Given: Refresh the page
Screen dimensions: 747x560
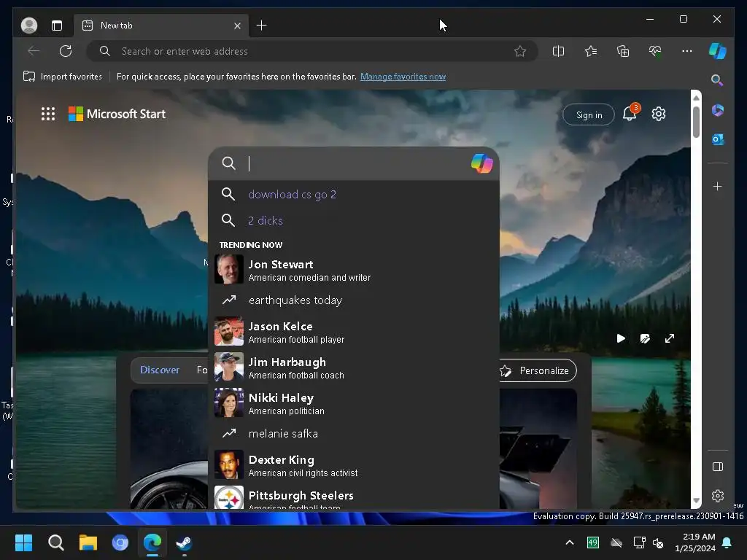Looking at the screenshot, I should 65,51.
